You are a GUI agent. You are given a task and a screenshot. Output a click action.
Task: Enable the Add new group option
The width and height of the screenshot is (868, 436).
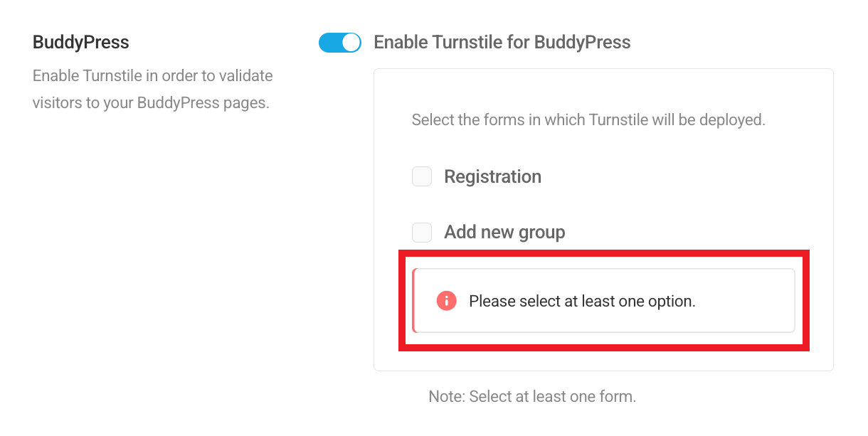click(422, 232)
